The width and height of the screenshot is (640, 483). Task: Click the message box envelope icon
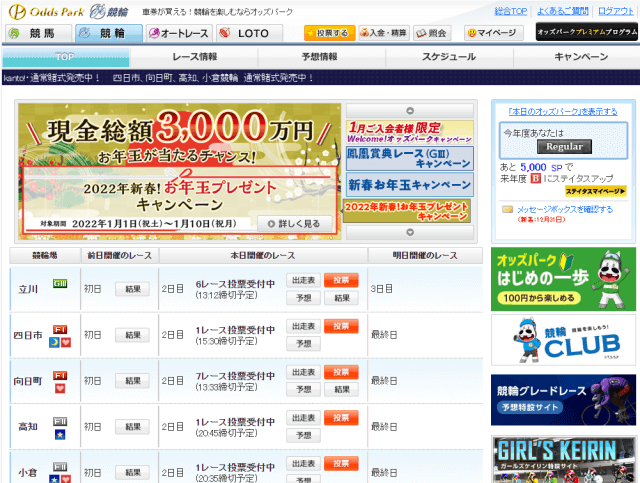point(507,209)
